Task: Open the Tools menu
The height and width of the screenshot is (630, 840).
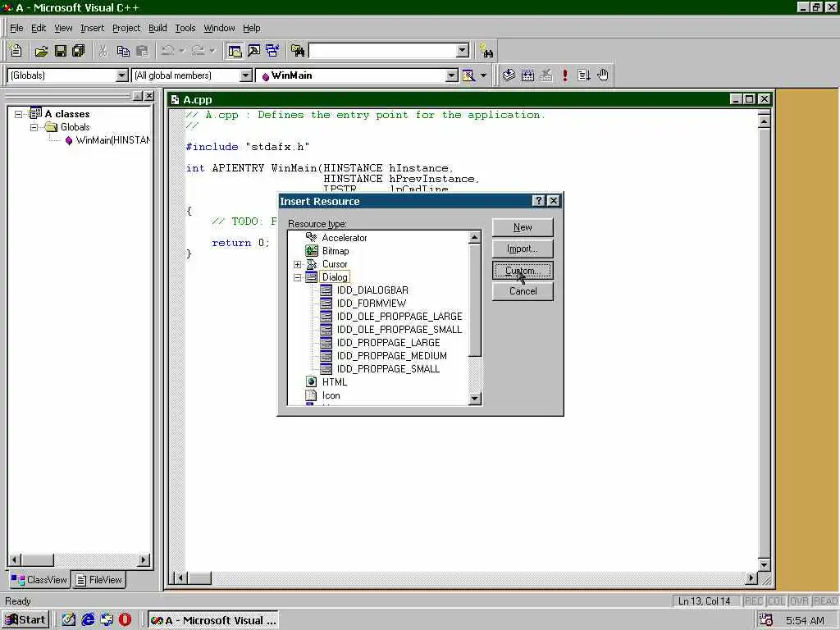Action: click(185, 28)
